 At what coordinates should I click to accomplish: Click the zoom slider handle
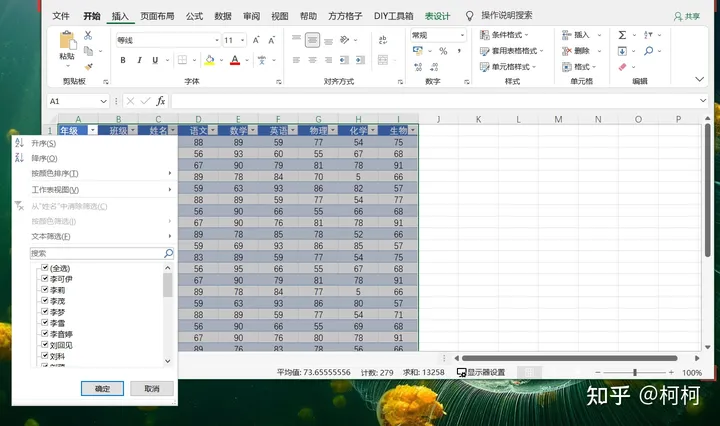tap(635, 372)
